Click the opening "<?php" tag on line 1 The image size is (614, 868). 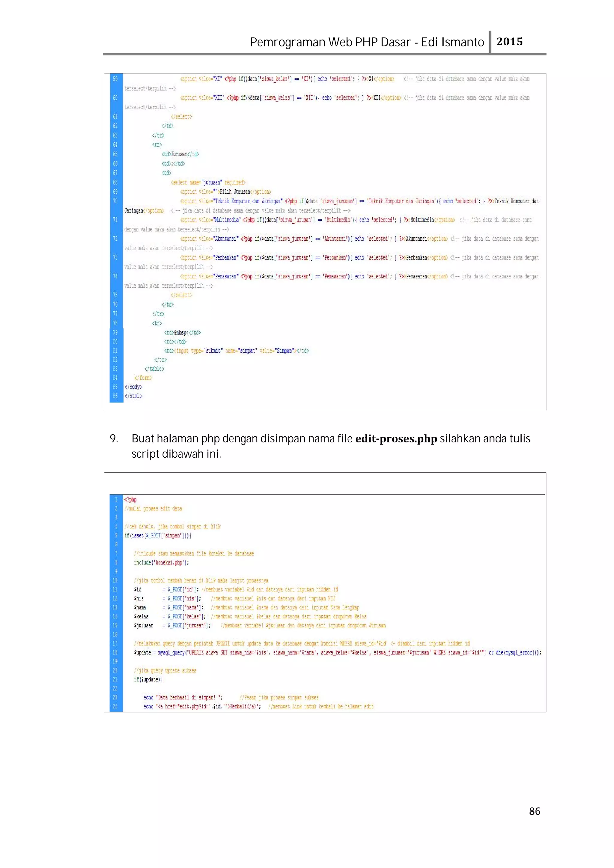tap(130, 499)
